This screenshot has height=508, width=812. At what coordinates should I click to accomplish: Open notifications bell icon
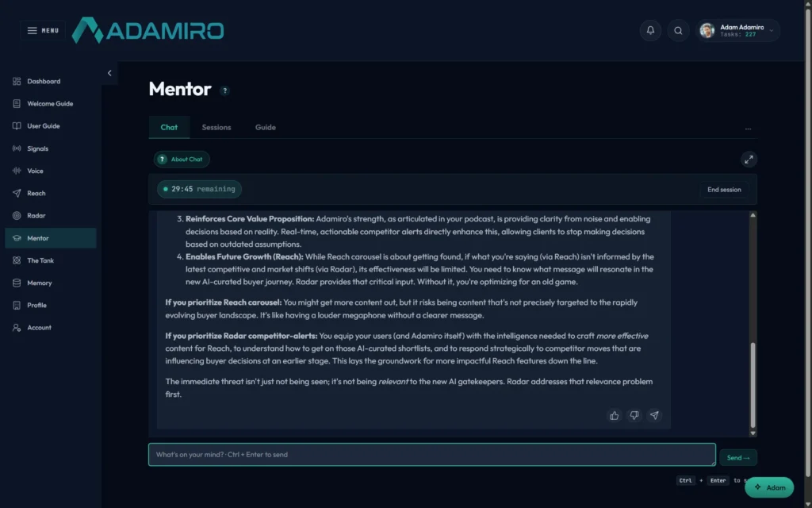click(x=650, y=31)
